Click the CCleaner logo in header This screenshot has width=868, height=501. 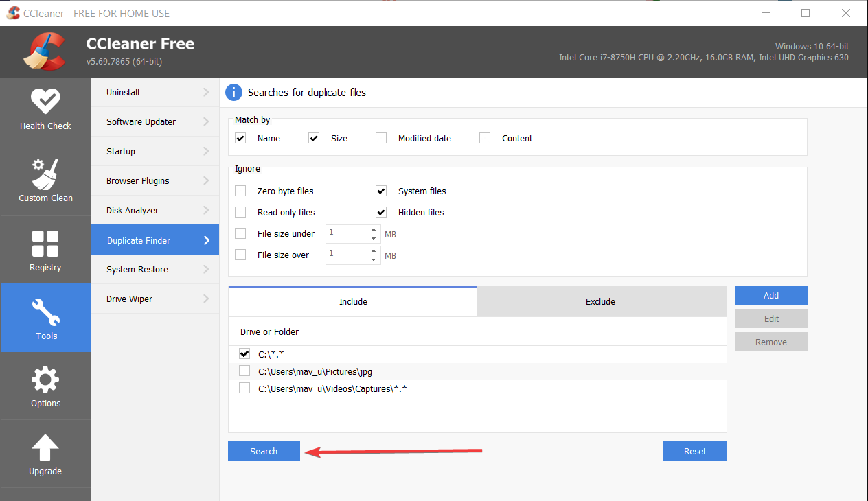coord(44,51)
